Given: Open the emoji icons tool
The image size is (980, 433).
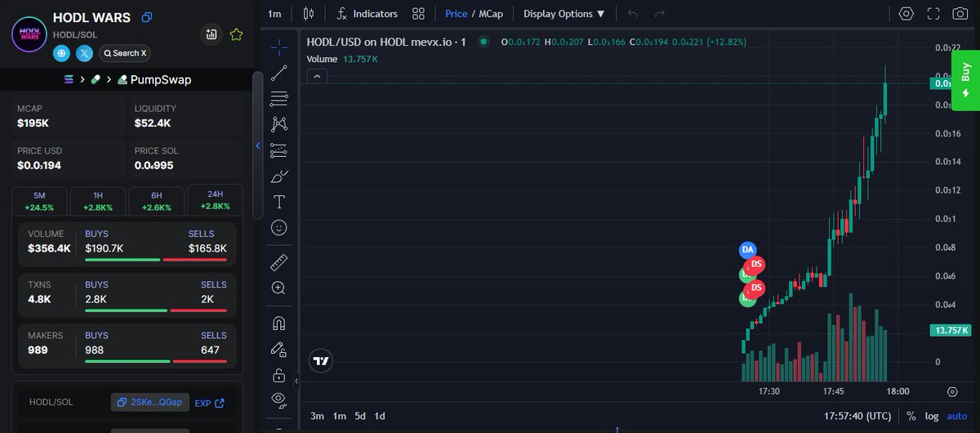Looking at the screenshot, I should tap(279, 228).
